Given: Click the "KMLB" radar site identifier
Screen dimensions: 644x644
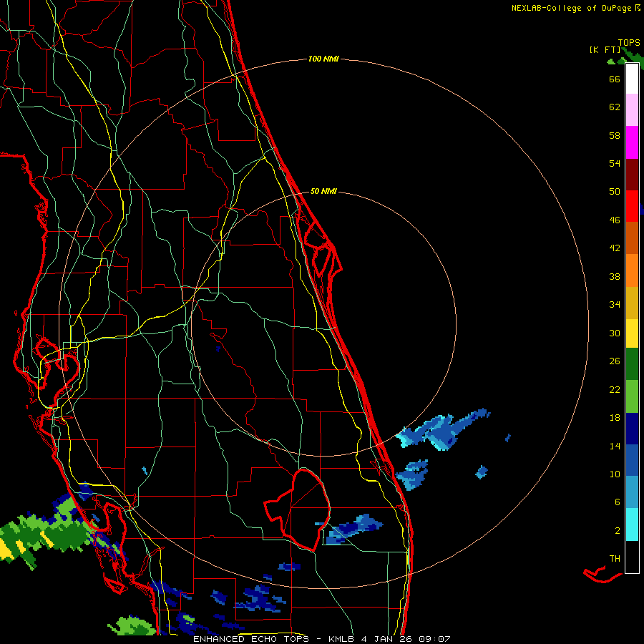Looking at the screenshot, I should 343,639.
